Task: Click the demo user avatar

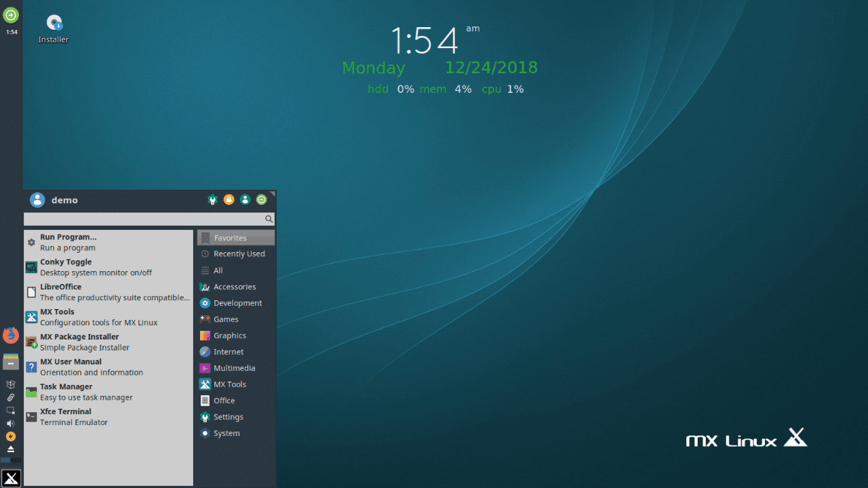Action: click(x=37, y=200)
